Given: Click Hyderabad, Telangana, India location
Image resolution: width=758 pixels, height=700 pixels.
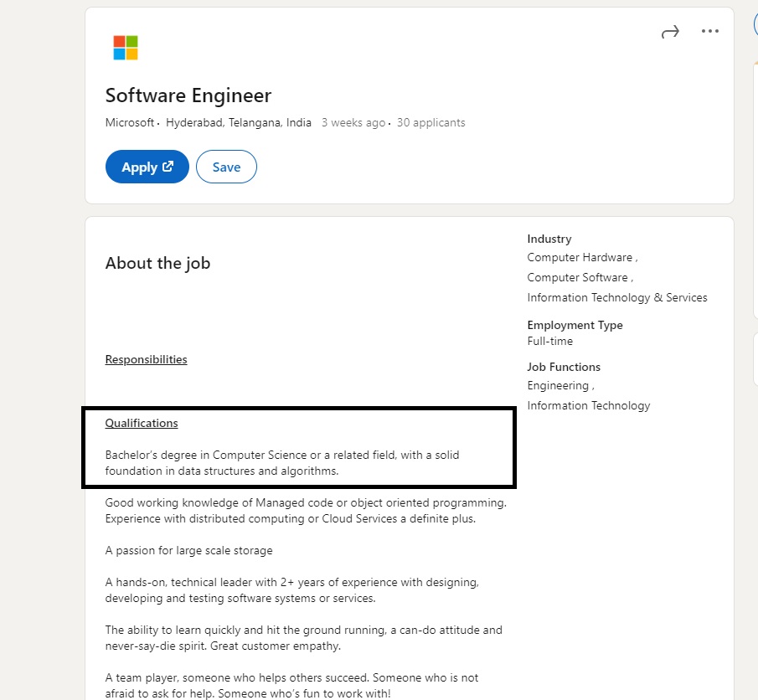Looking at the screenshot, I should click(x=239, y=122).
